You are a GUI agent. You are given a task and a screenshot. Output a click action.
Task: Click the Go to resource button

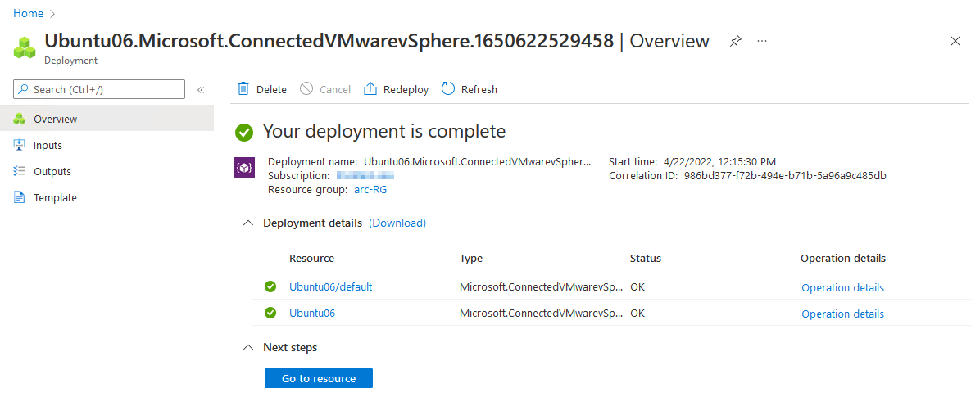tap(319, 378)
